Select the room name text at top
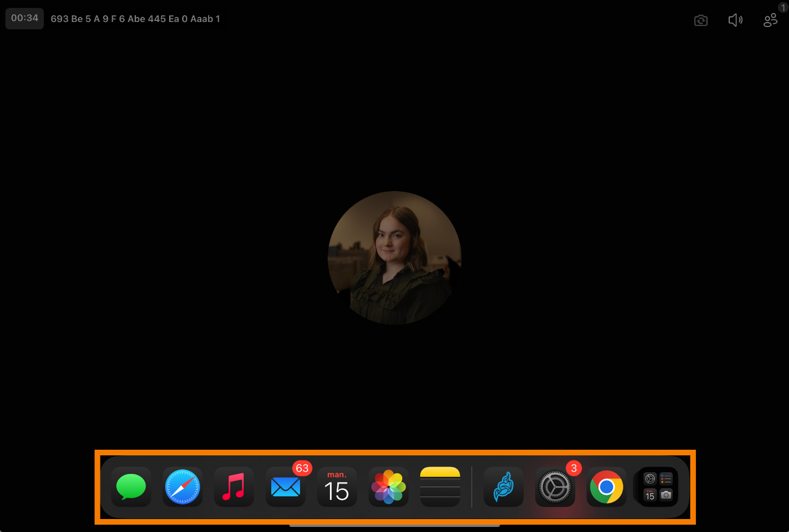 pyautogui.click(x=135, y=19)
